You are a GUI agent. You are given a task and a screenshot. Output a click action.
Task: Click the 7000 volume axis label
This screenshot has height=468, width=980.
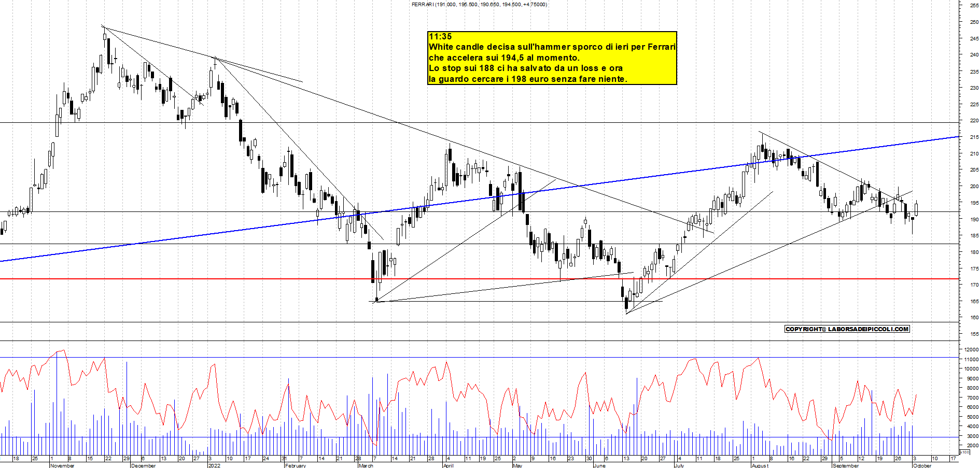coord(972,398)
